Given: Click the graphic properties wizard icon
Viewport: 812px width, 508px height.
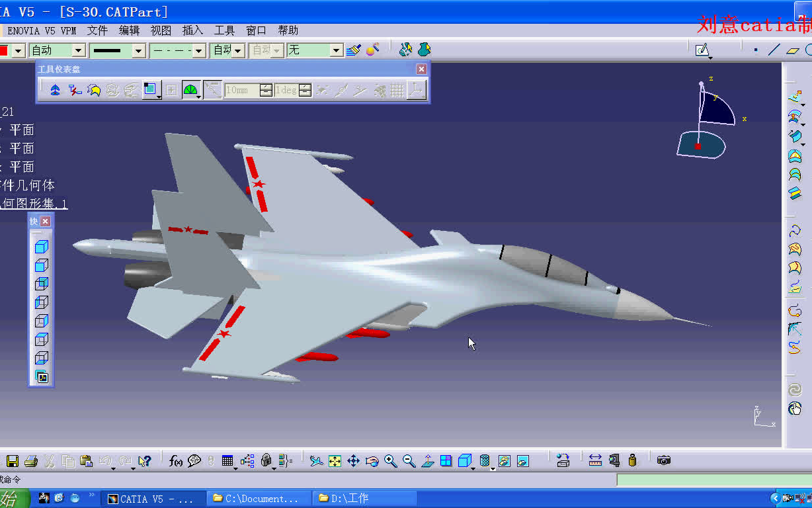Looking at the screenshot, I should pyautogui.click(x=373, y=50).
